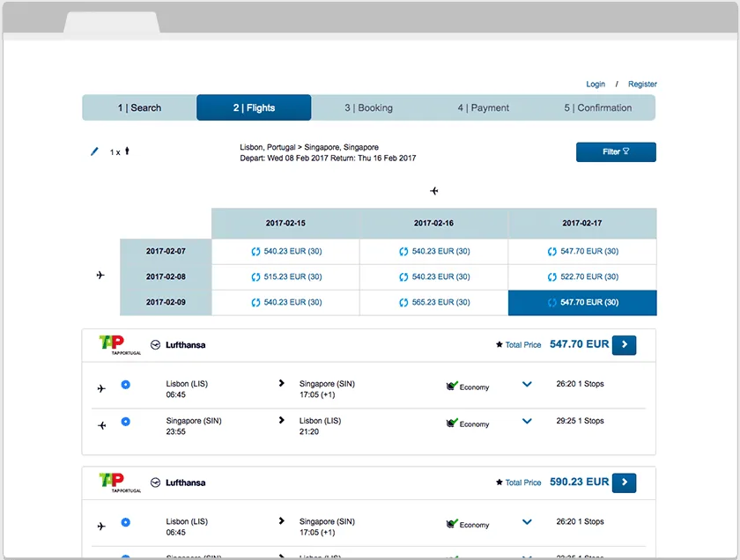Click the departure plane icon in the Lisbon 06:45 row of the first card
This screenshot has width=740, height=560.
tap(101, 388)
